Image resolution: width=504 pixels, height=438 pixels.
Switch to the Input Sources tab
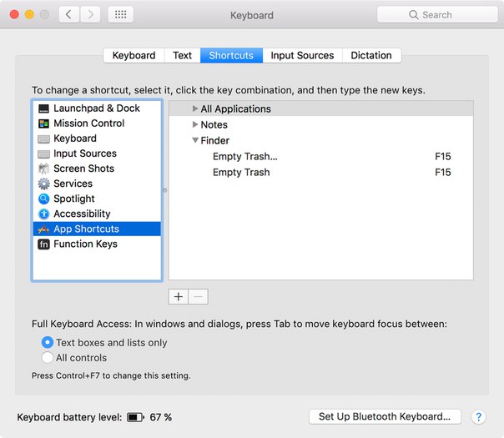click(302, 56)
